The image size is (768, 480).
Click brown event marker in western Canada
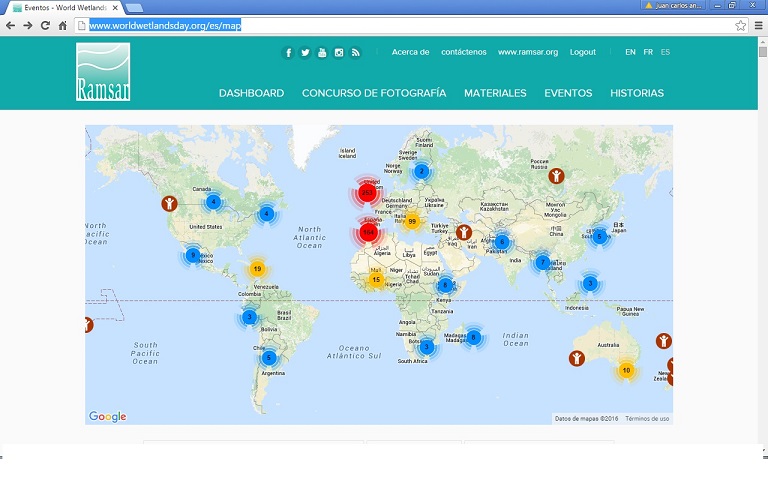pyautogui.click(x=169, y=203)
